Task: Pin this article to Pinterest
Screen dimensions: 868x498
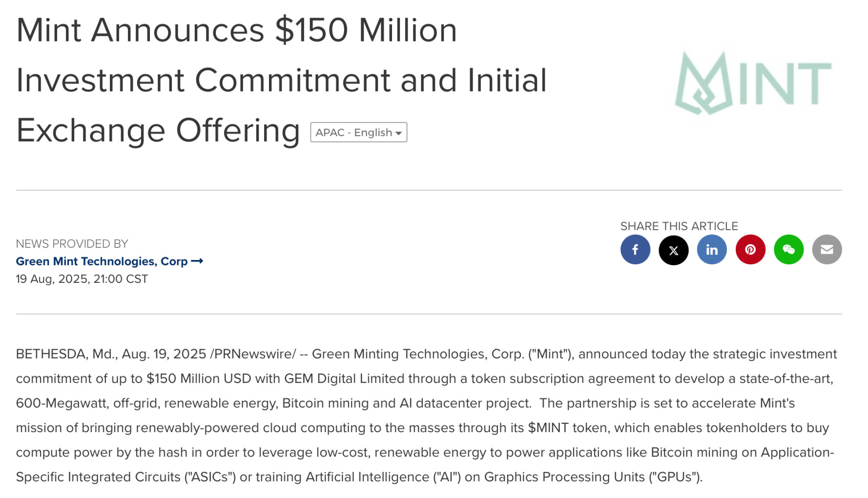Action: [x=750, y=250]
